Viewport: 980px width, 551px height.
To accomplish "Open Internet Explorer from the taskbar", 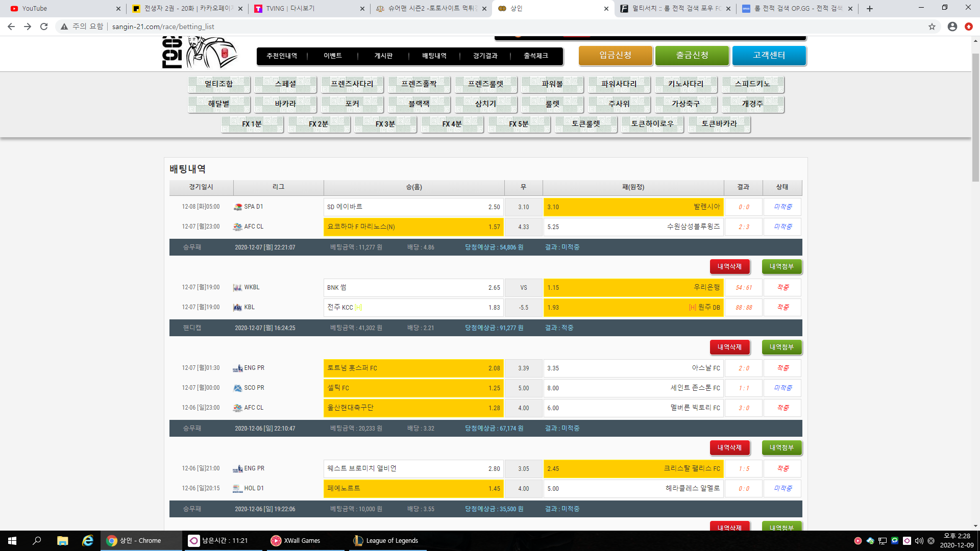I will coord(88,540).
